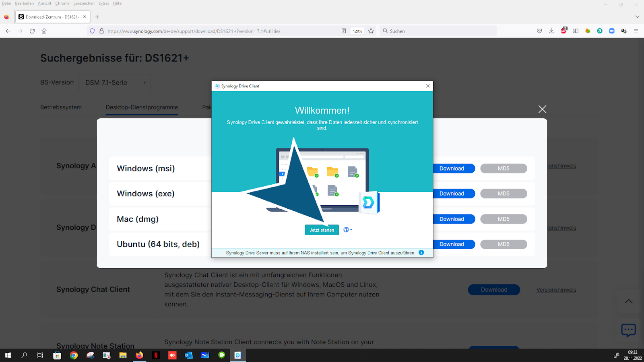Download the Mac (dmg) package
This screenshot has height=362, width=644.
452,219
